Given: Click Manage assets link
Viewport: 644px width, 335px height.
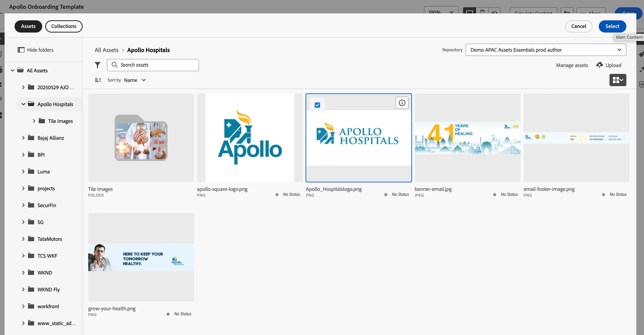Looking at the screenshot, I should coord(572,65).
